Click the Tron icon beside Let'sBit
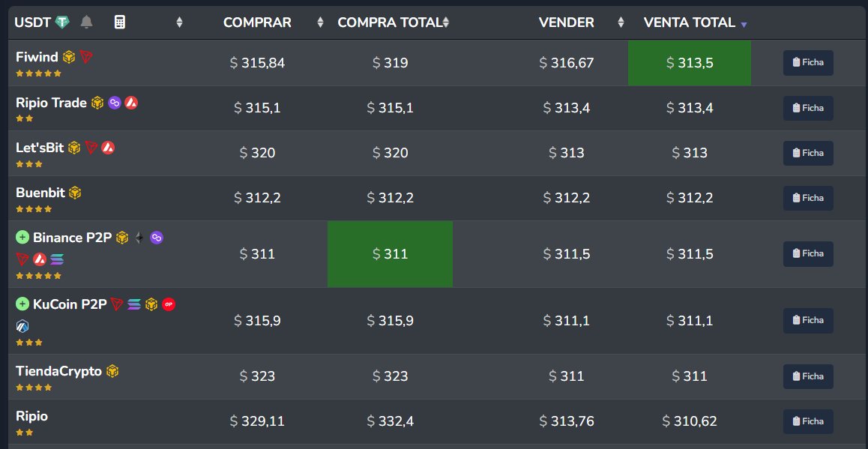The width and height of the screenshot is (868, 449). pos(91,148)
